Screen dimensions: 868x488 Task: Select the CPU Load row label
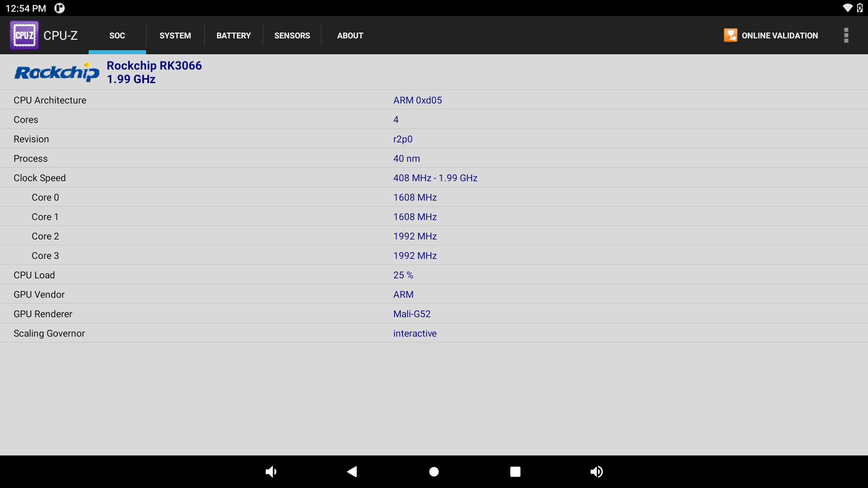tap(34, 275)
